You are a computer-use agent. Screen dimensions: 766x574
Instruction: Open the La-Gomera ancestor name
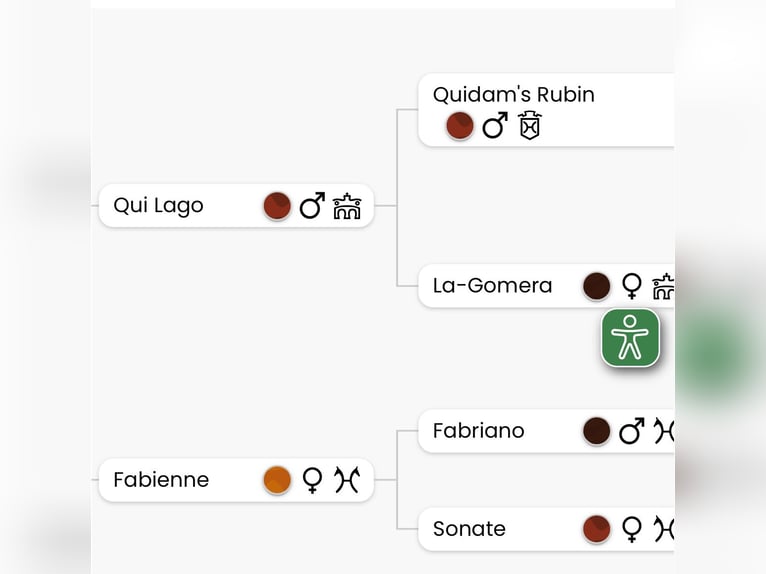click(492, 286)
